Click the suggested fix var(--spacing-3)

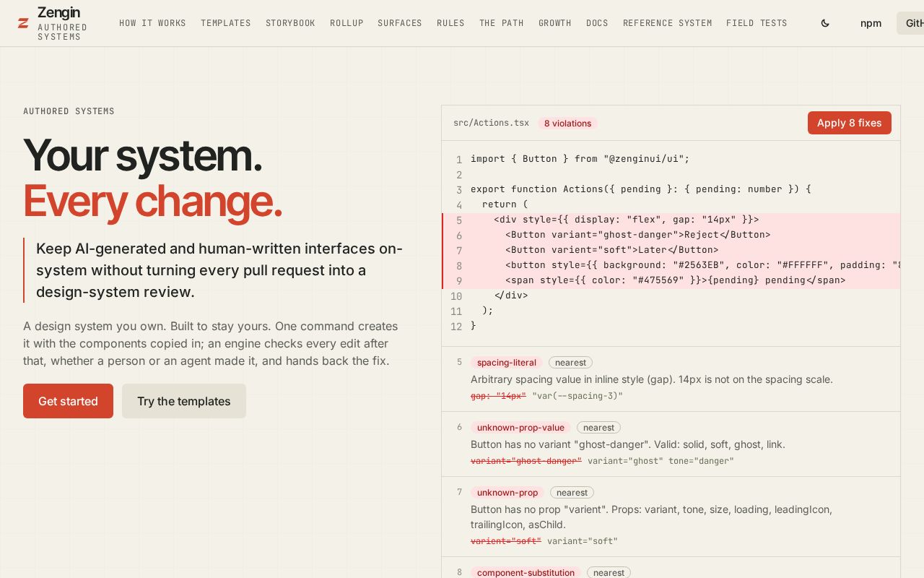tap(577, 396)
